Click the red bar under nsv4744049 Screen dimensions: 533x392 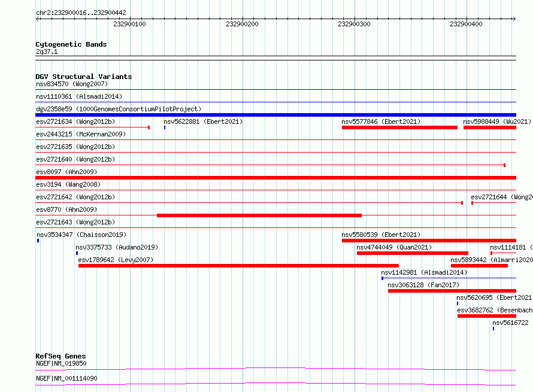pos(413,253)
